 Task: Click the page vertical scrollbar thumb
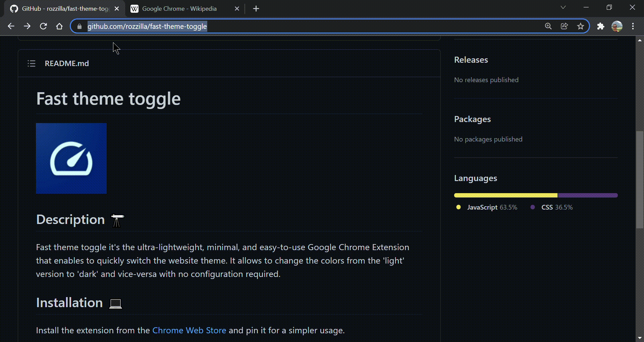[640, 179]
